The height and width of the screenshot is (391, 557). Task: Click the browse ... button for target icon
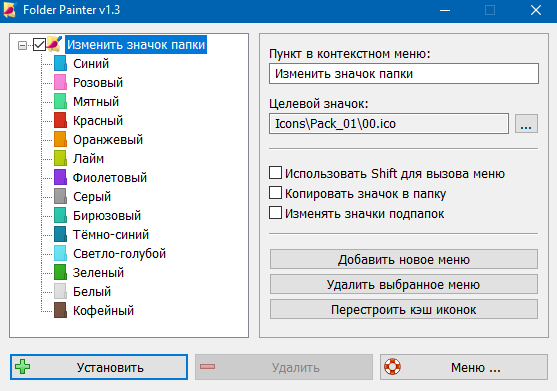click(x=526, y=124)
